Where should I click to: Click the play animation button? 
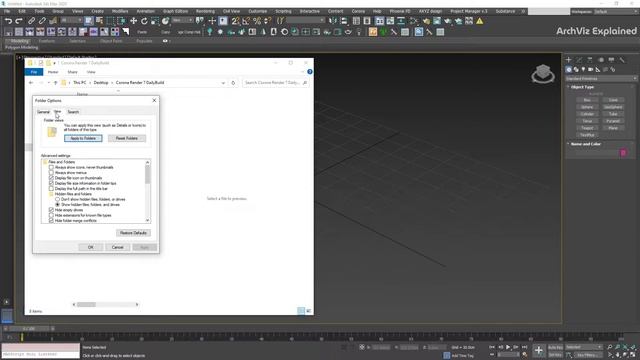[508, 347]
